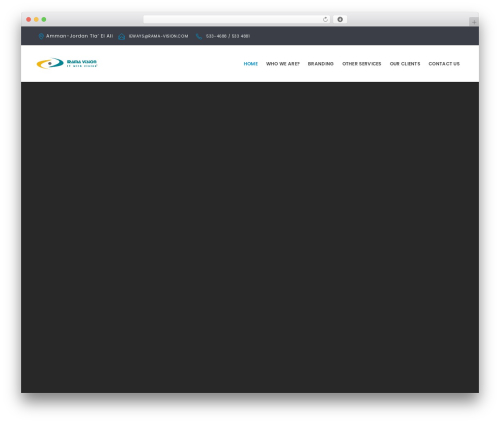
Task: Go to the Branding menu item
Action: (321, 64)
